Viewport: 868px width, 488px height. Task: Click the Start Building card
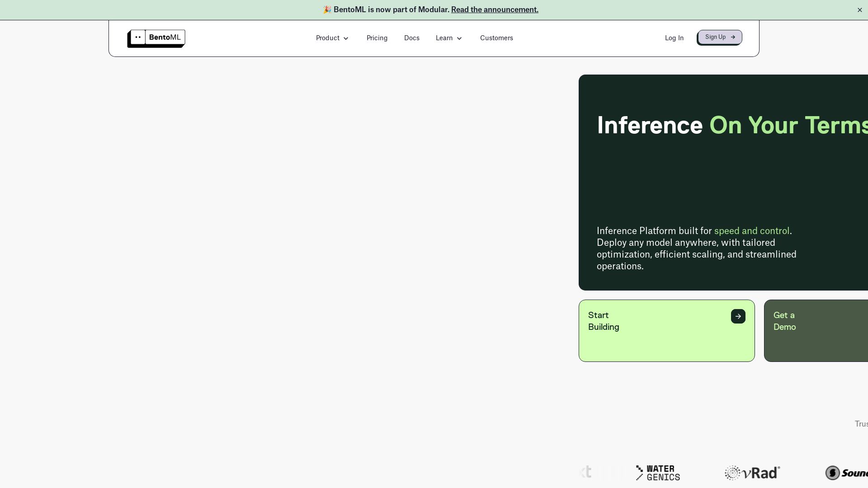point(667,331)
